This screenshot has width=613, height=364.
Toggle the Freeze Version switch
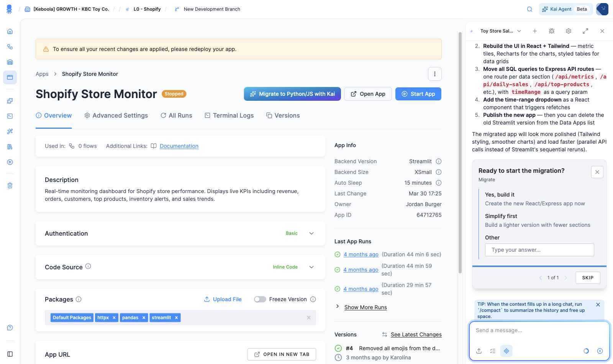(260, 299)
